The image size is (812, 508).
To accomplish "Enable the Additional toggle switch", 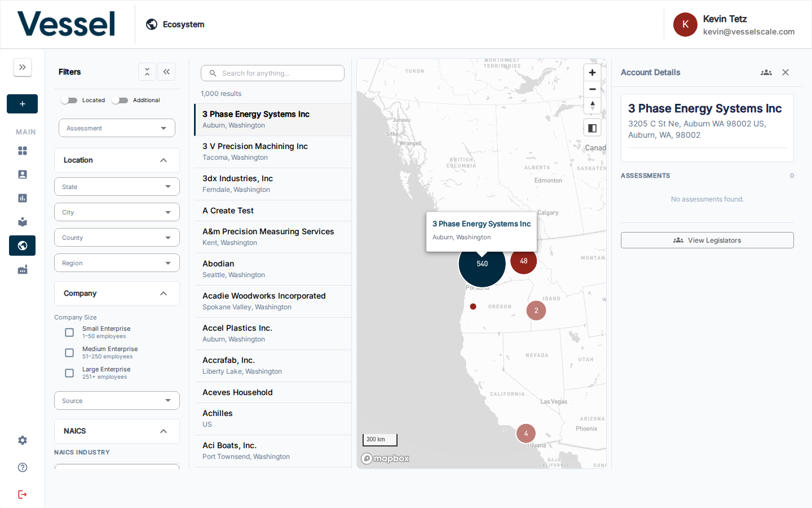I will pyautogui.click(x=120, y=100).
